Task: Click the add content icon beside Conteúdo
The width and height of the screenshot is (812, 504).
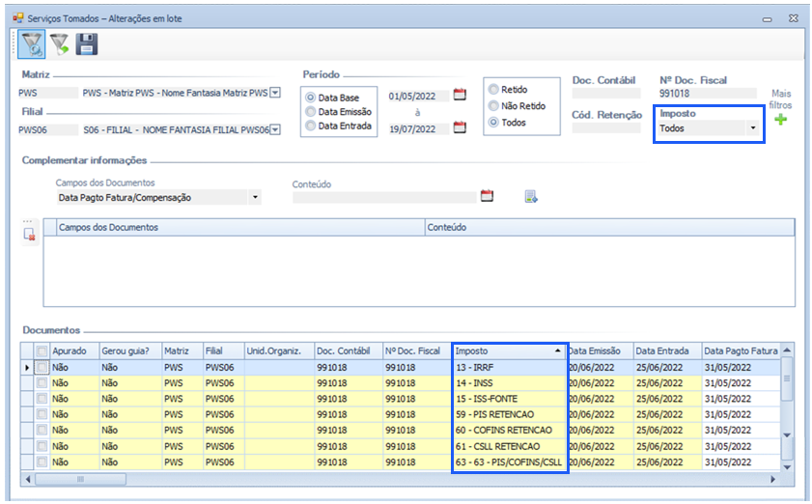Action: 531,197
